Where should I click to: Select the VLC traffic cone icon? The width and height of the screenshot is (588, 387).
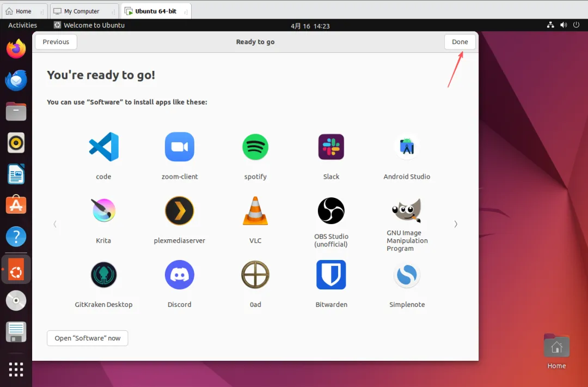(x=255, y=210)
